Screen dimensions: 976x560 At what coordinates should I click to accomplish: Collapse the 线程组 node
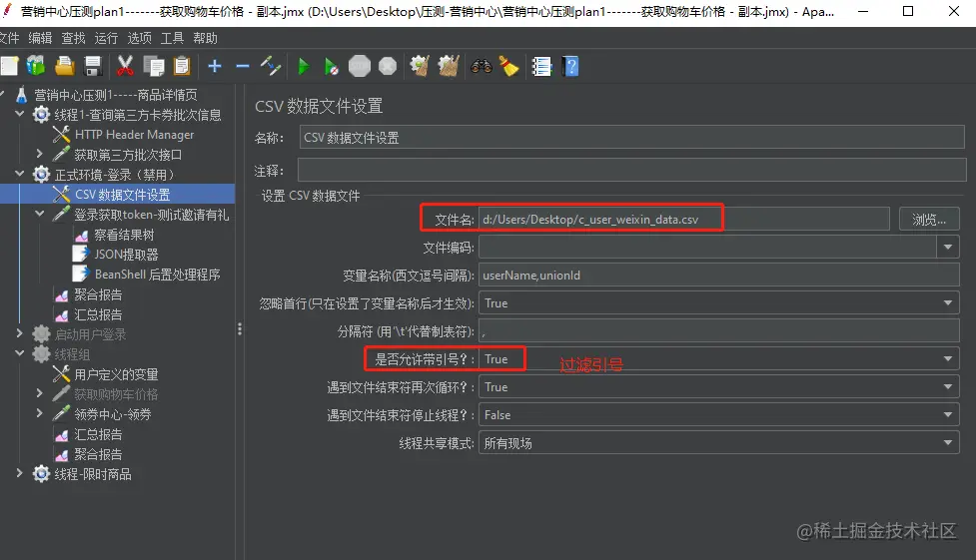click(x=20, y=353)
